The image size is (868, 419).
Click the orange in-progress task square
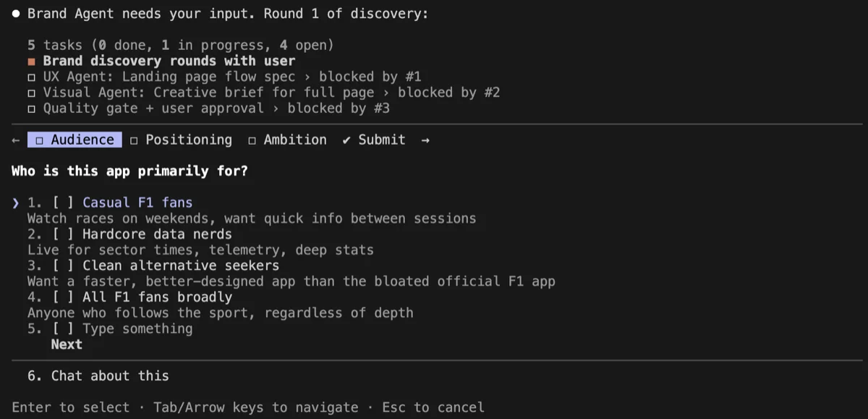pyautogui.click(x=32, y=62)
